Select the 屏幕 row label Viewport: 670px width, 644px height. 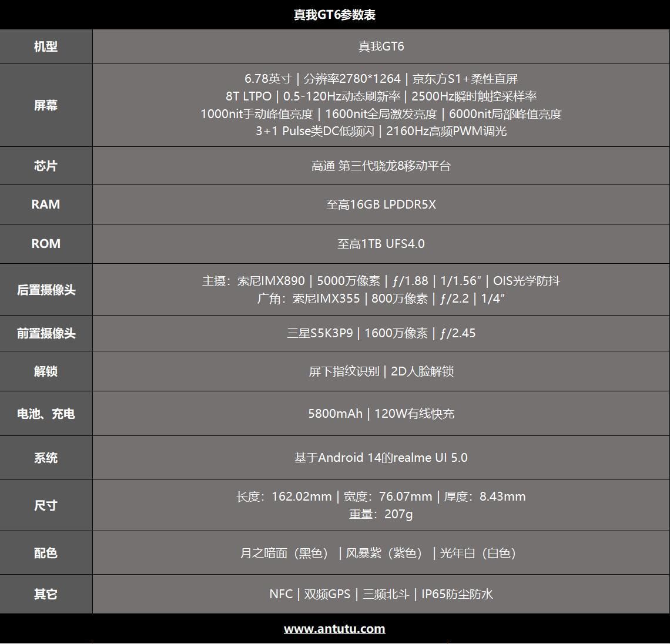[46, 105]
